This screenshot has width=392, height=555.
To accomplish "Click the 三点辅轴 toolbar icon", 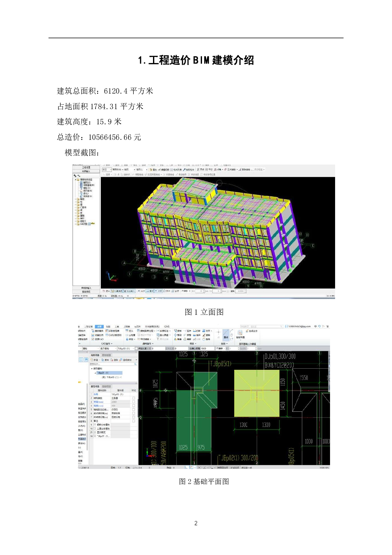I will tap(225, 170).
